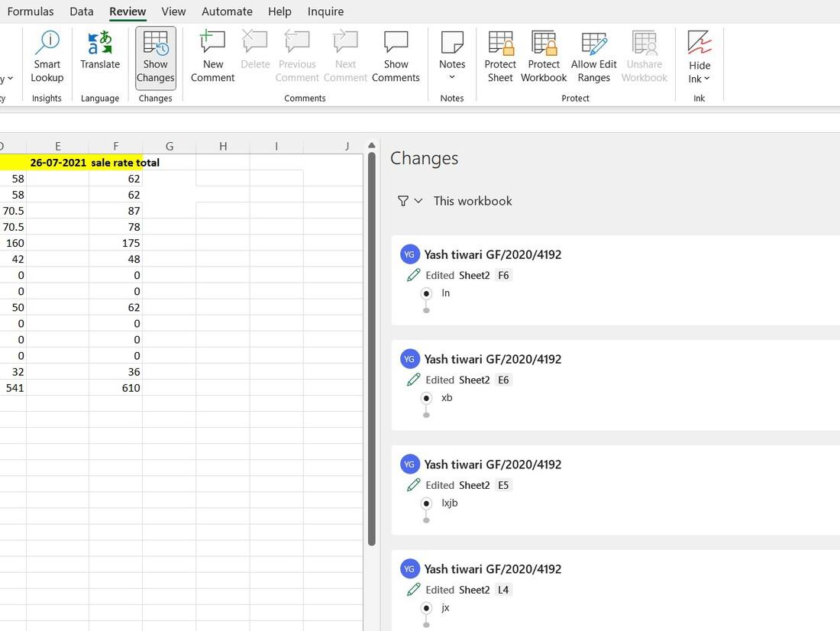
Task: Click pencil edit icon on F6 change
Action: click(x=413, y=276)
